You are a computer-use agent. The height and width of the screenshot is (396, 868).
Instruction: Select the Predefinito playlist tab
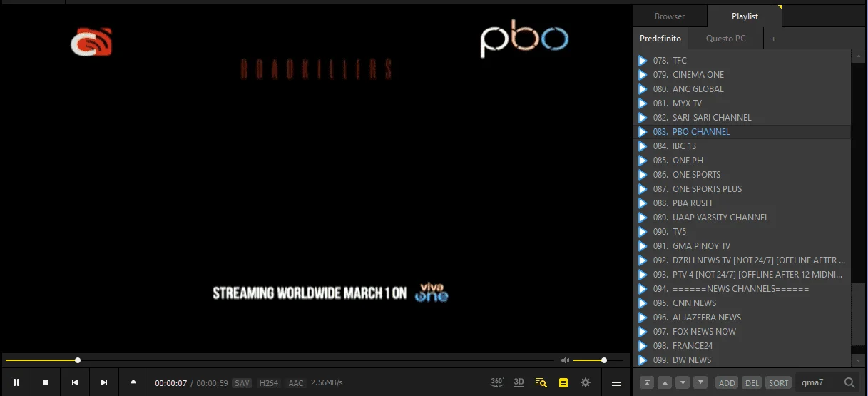660,39
